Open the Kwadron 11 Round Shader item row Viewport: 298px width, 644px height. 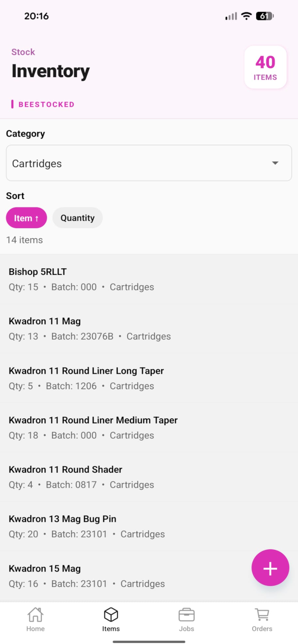pyautogui.click(x=149, y=476)
